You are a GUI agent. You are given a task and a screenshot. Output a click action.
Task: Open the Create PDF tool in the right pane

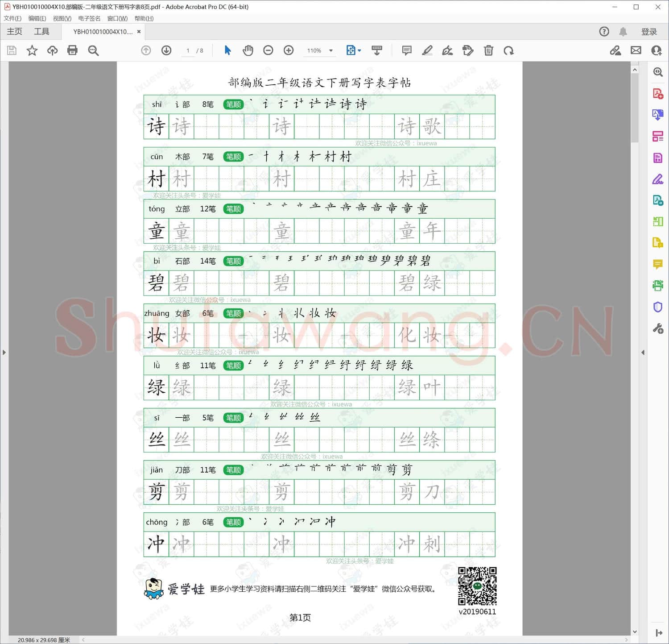click(658, 94)
